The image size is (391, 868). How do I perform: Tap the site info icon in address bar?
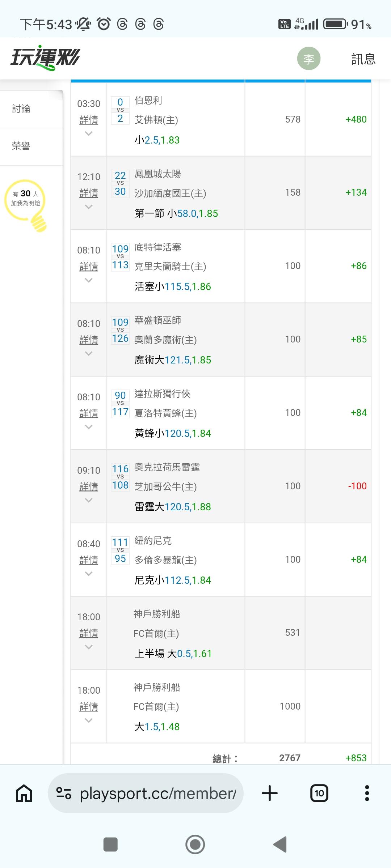tap(64, 793)
